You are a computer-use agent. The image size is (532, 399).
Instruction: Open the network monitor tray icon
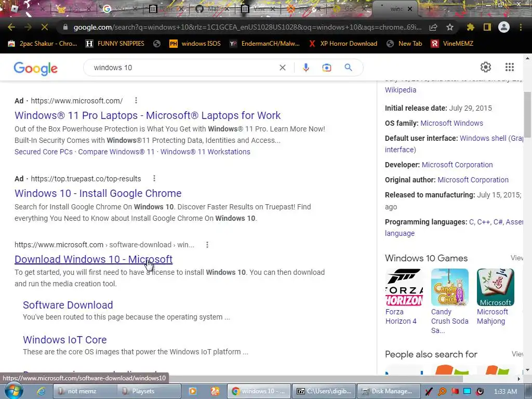coord(467,392)
